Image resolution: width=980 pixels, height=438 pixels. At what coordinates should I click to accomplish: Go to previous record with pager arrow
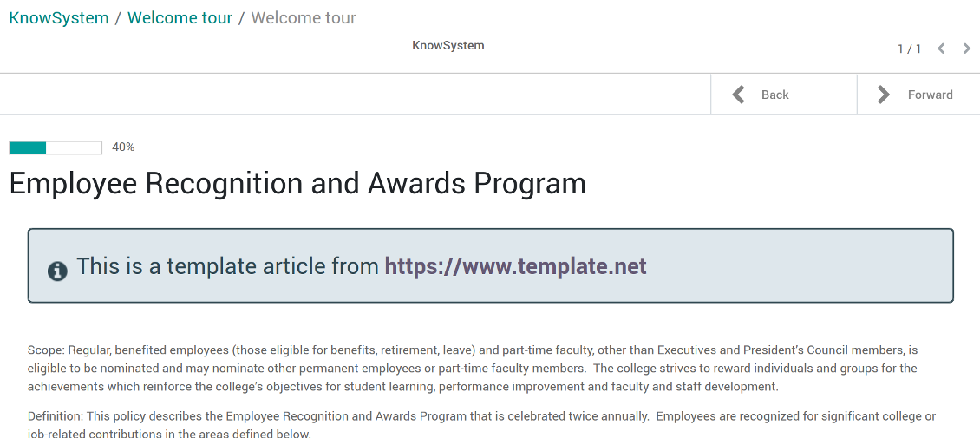point(941,48)
